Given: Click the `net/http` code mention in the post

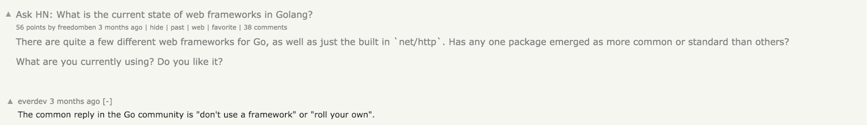Looking at the screenshot, I should (418, 42).
